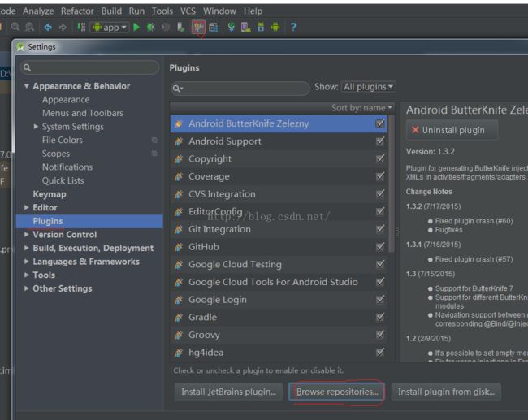Navigate forward with the grey arrow
Screen dimensions: 528x420
click(63, 27)
